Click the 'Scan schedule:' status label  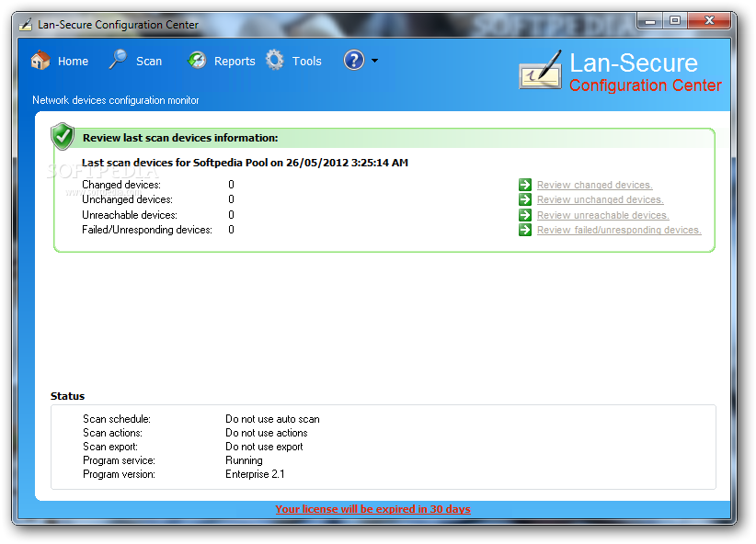tap(117, 419)
